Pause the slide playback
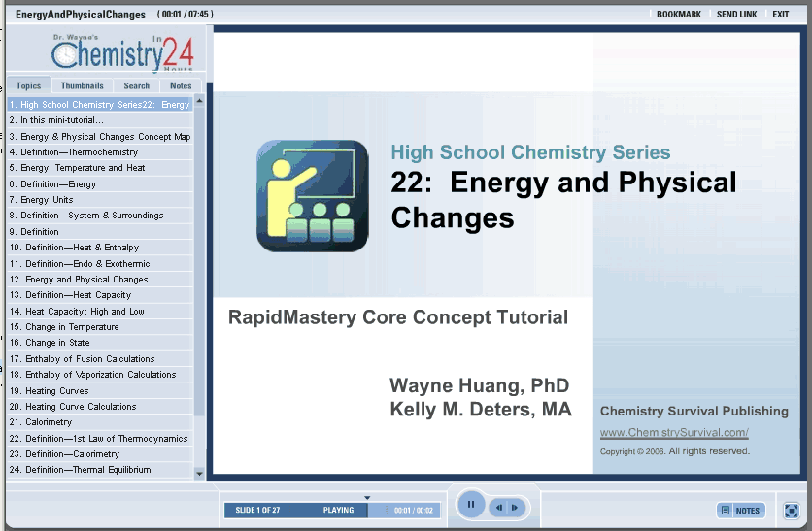The height and width of the screenshot is (531, 812). [x=470, y=505]
